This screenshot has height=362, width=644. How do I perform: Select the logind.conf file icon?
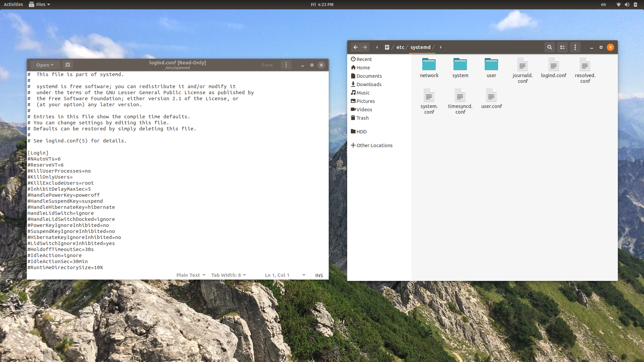point(553,64)
